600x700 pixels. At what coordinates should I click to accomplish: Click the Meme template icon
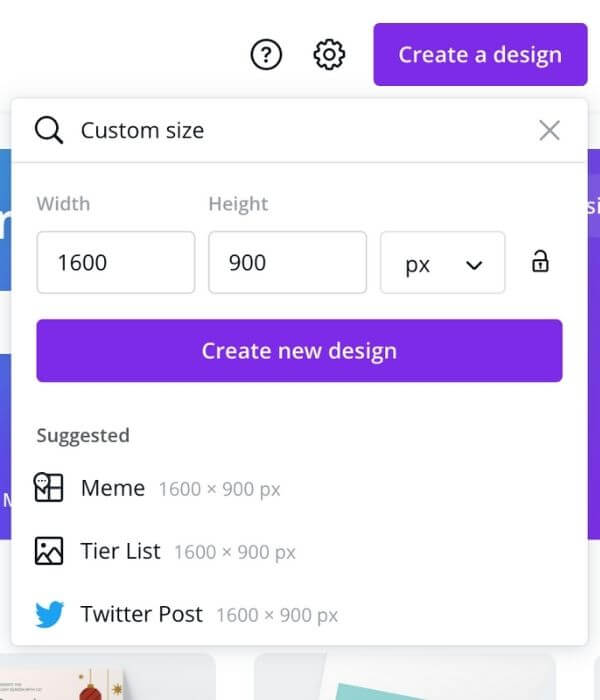pyautogui.click(x=49, y=488)
